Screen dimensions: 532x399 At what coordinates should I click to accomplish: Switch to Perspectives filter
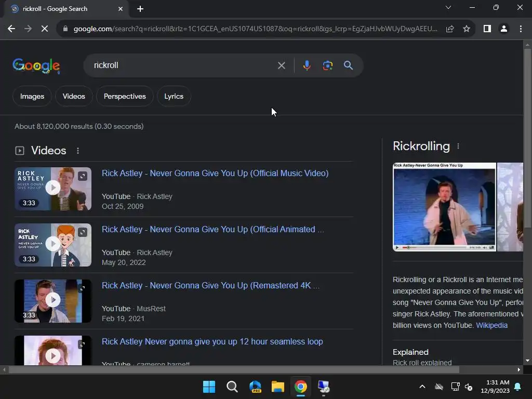coord(125,96)
